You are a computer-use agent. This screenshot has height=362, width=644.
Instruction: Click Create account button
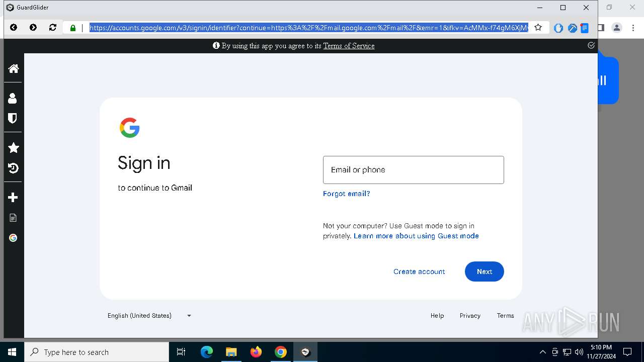(419, 271)
